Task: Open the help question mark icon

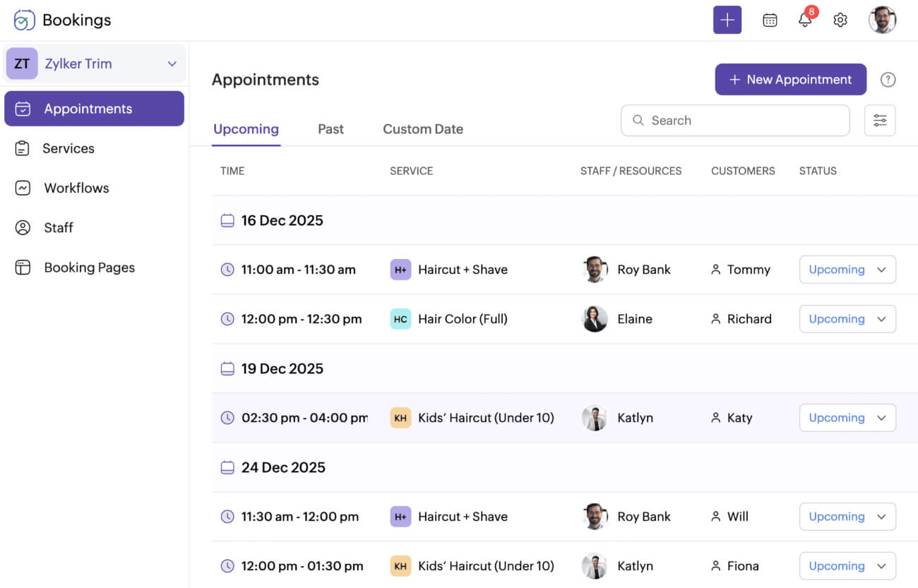Action: point(888,79)
